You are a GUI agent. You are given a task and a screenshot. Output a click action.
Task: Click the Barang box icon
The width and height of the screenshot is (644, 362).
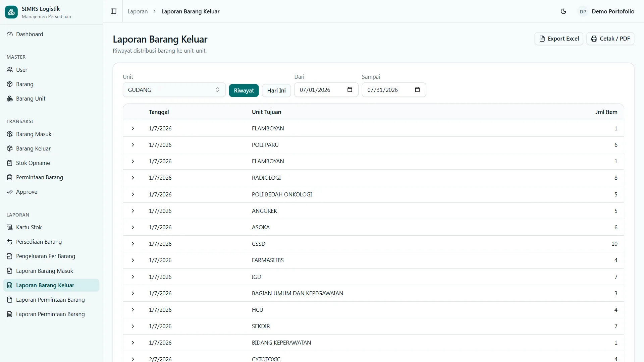pos(10,84)
